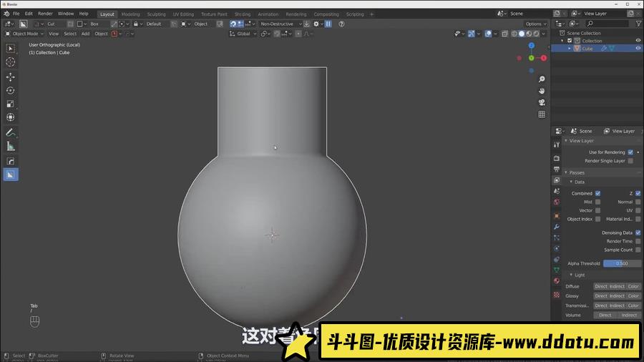
Task: Open the Material properties tab
Action: click(557, 281)
